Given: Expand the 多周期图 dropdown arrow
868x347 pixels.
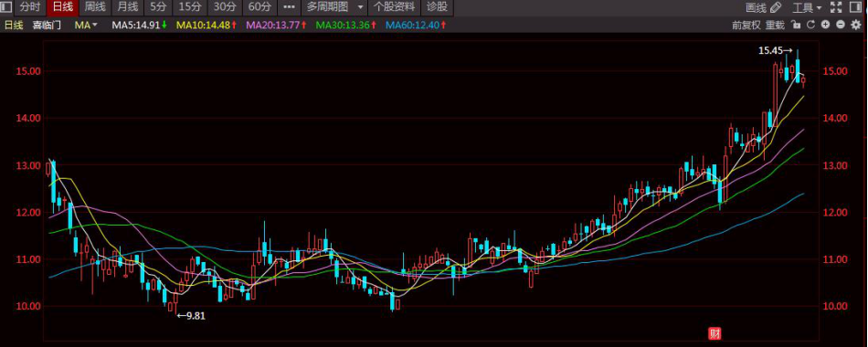Looking at the screenshot, I should click(361, 7).
